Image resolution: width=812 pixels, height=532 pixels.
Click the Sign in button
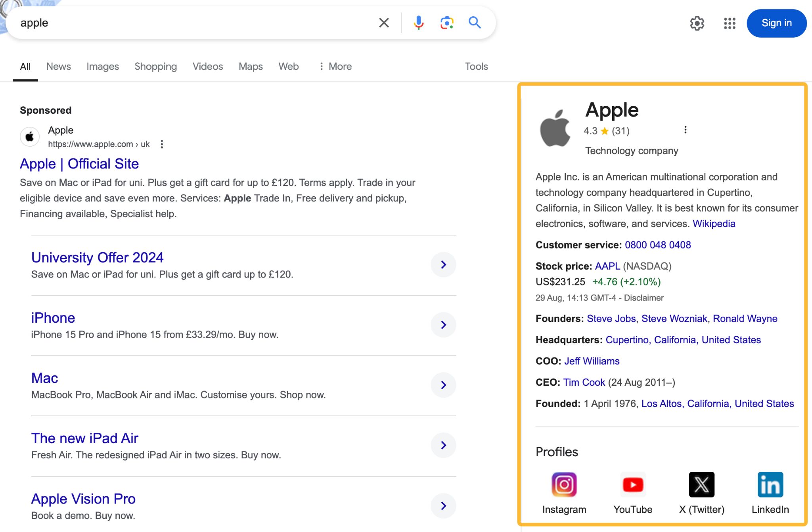point(776,23)
